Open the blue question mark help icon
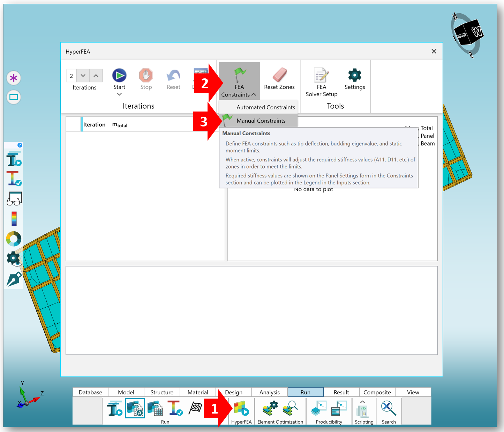This screenshot has height=432, width=504. [x=20, y=145]
